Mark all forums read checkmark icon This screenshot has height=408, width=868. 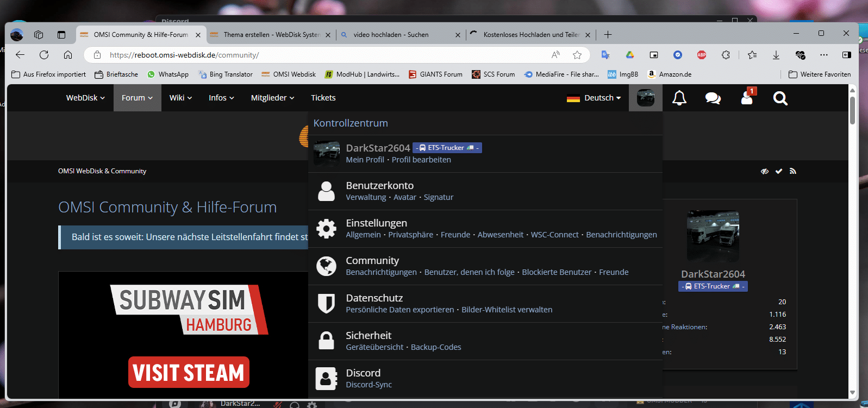click(x=779, y=171)
